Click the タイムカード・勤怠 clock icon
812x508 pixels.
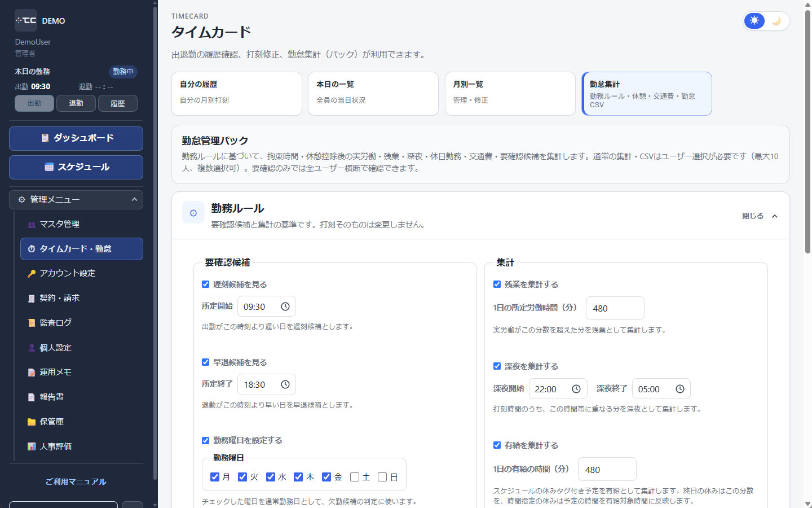pos(32,249)
